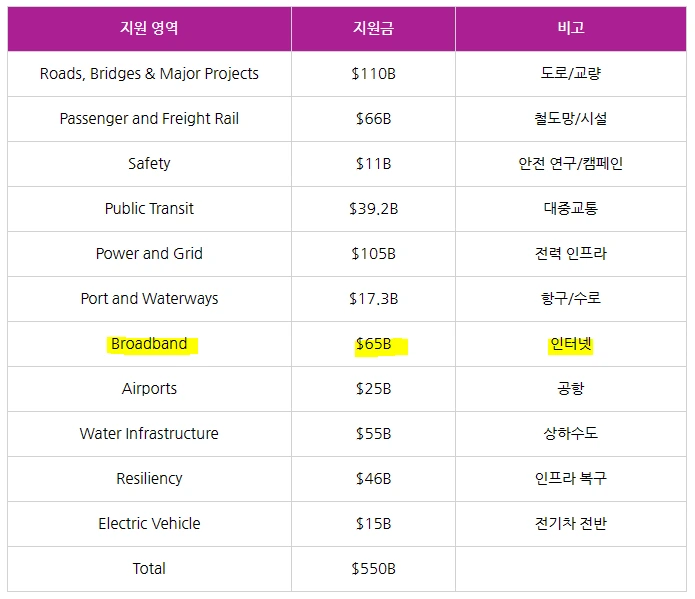Click the Passenger and Freight Rail cell
This screenshot has width=695, height=599.
click(x=149, y=119)
